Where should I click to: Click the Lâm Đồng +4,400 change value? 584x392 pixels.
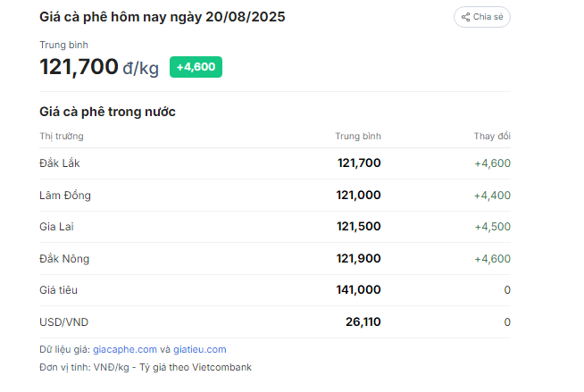click(492, 196)
